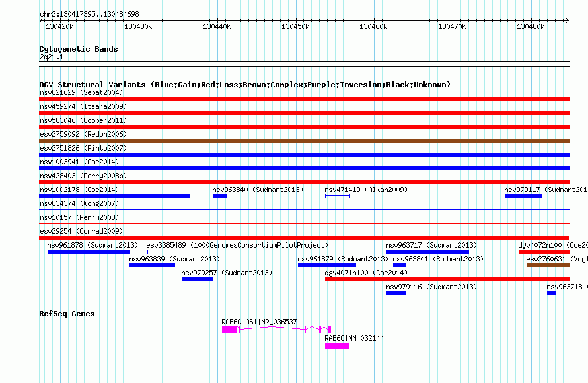This screenshot has width=588, height=383.
Task: Click the 130450k ruler tick label
Action: (x=295, y=26)
